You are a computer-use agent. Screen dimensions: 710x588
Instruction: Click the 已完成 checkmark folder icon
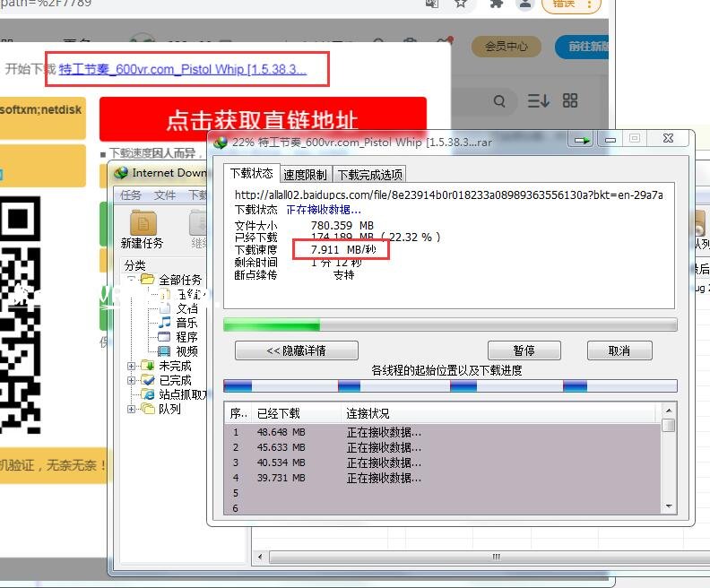[x=148, y=380]
